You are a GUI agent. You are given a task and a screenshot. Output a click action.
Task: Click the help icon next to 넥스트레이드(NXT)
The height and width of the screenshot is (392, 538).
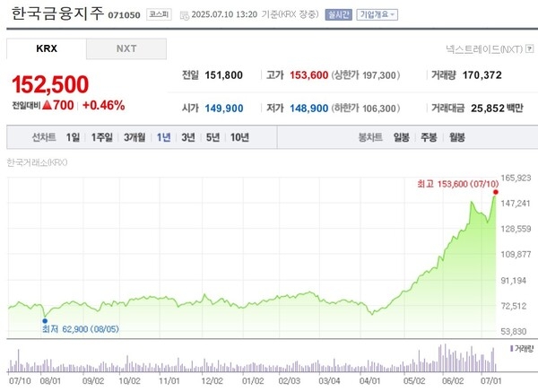pyautogui.click(x=529, y=49)
